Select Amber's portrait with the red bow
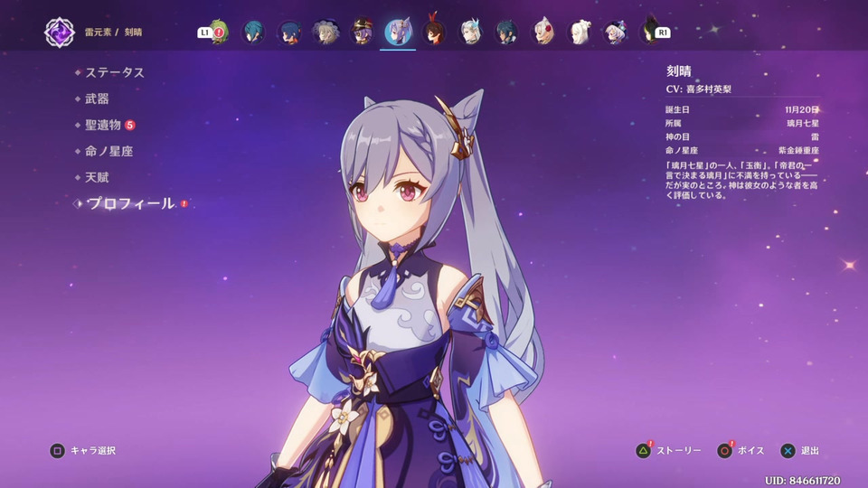 [434, 32]
